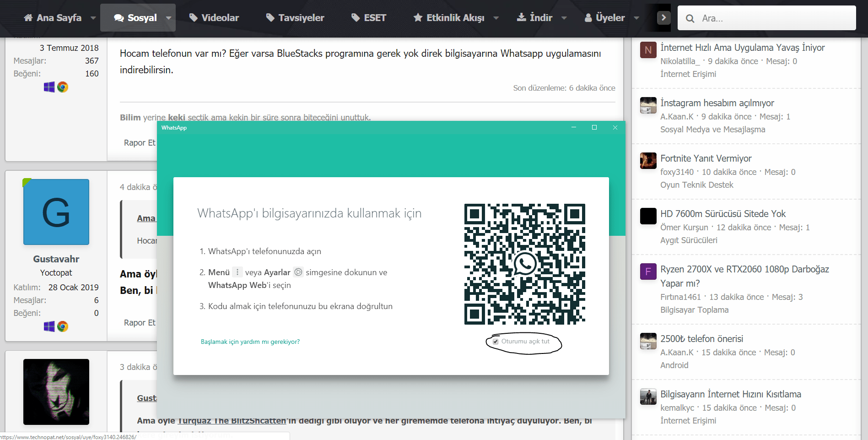Open the Sosyal tab
The image size is (868, 440).
pyautogui.click(x=135, y=18)
